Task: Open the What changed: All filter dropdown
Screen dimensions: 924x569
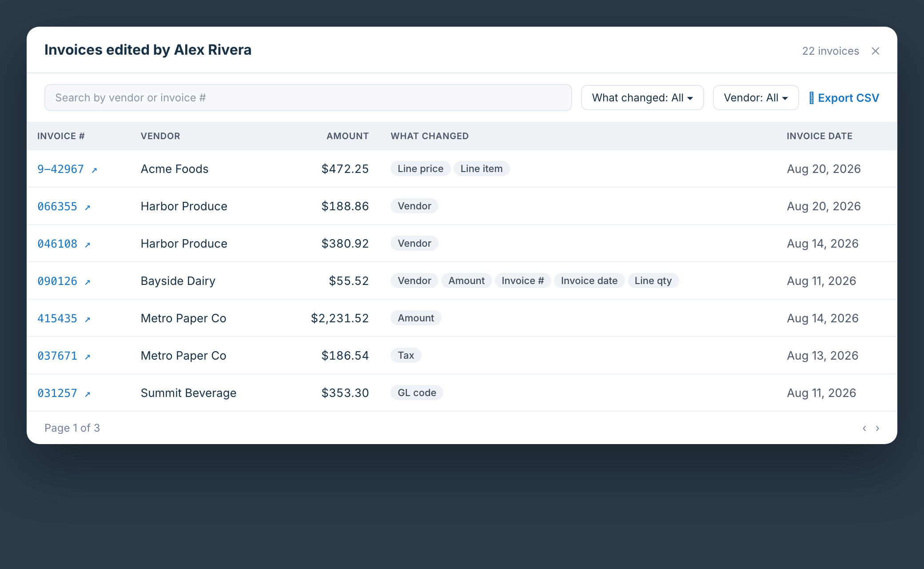Action: [x=642, y=98]
